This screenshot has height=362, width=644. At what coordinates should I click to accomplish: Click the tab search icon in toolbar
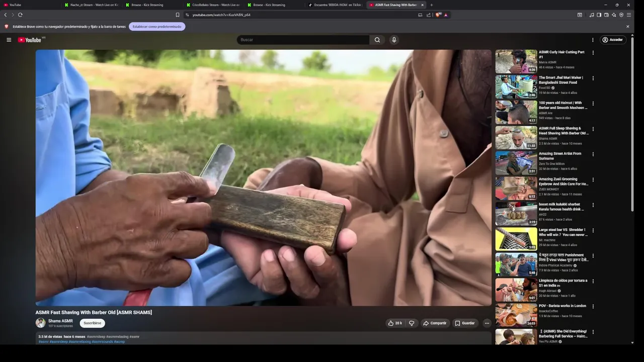580,15
